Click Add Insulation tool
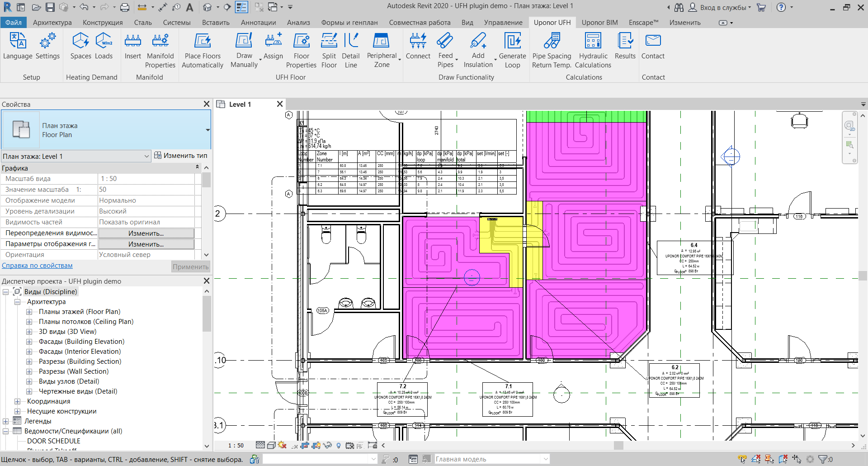 click(478, 51)
